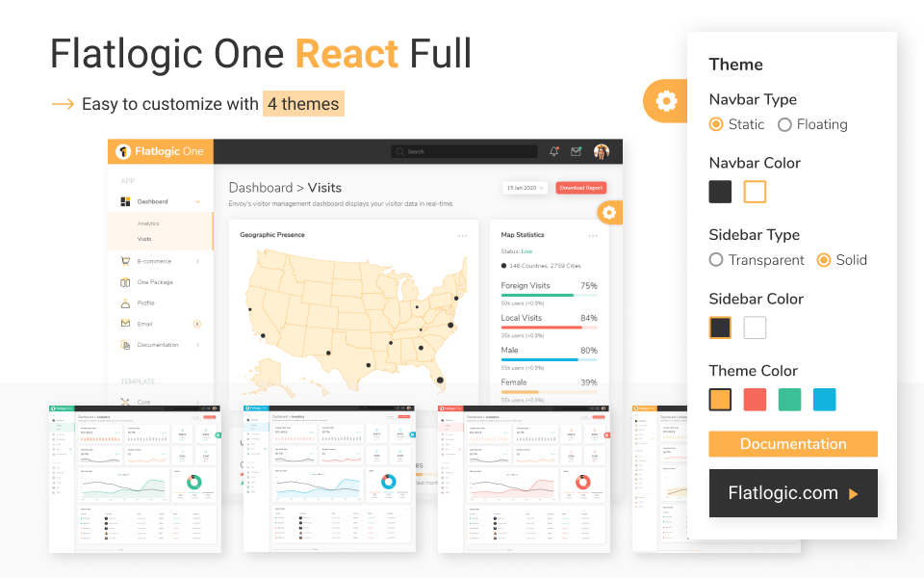The height and width of the screenshot is (578, 924).
Task: Choose the Transparent sidebar type
Action: [x=716, y=260]
